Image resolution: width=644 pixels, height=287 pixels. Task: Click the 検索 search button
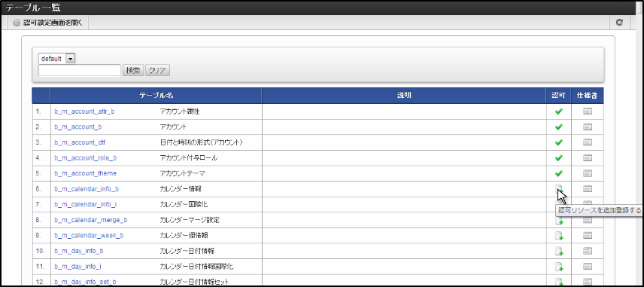[x=133, y=70]
